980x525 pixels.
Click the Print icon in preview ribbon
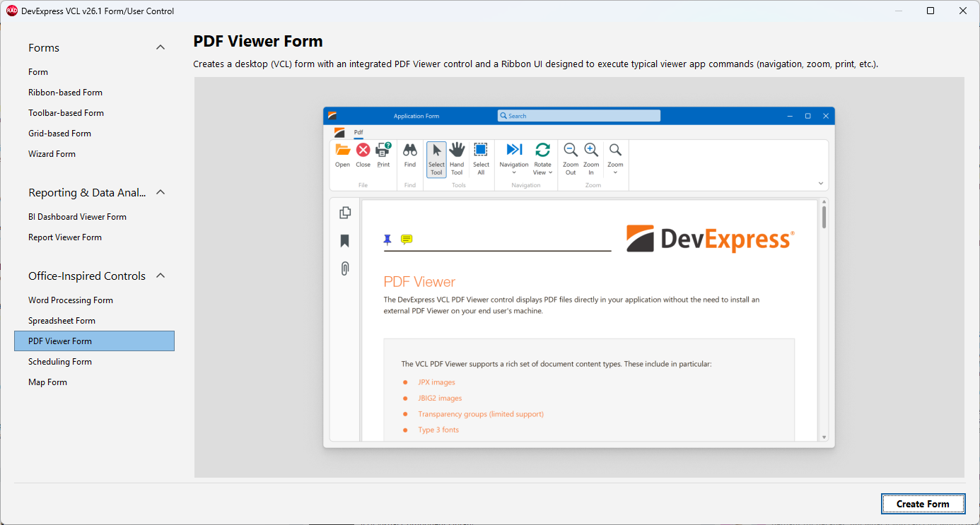[383, 150]
